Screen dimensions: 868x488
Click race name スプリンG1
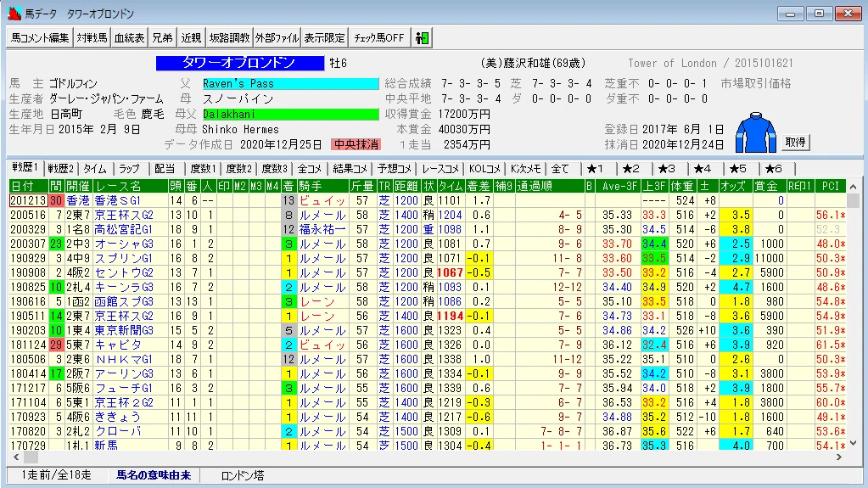pos(123,258)
